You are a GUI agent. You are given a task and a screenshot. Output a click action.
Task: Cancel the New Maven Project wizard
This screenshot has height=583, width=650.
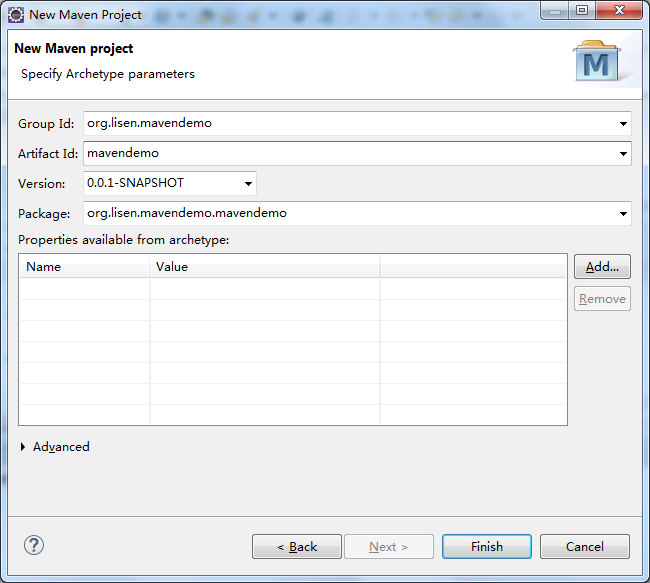pos(585,547)
